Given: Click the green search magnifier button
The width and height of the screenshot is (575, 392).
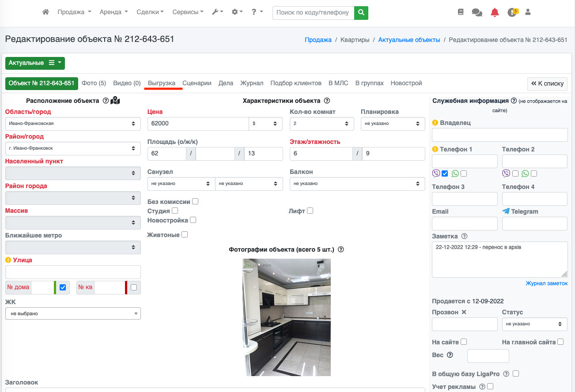Looking at the screenshot, I should 361,12.
